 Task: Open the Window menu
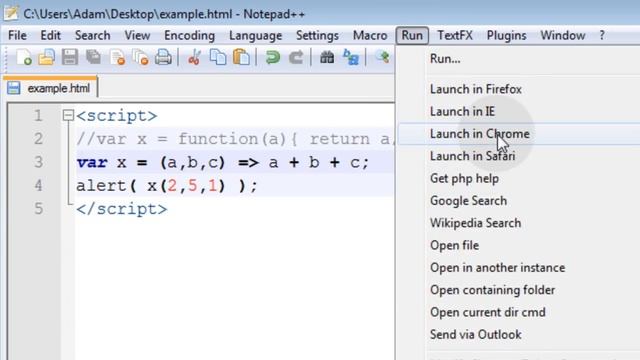pos(562,36)
